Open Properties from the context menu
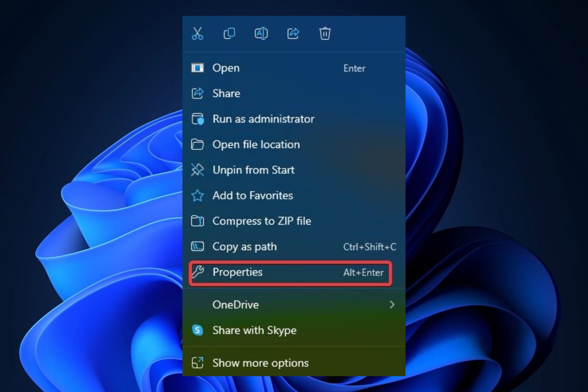The height and width of the screenshot is (392, 588). (290, 272)
